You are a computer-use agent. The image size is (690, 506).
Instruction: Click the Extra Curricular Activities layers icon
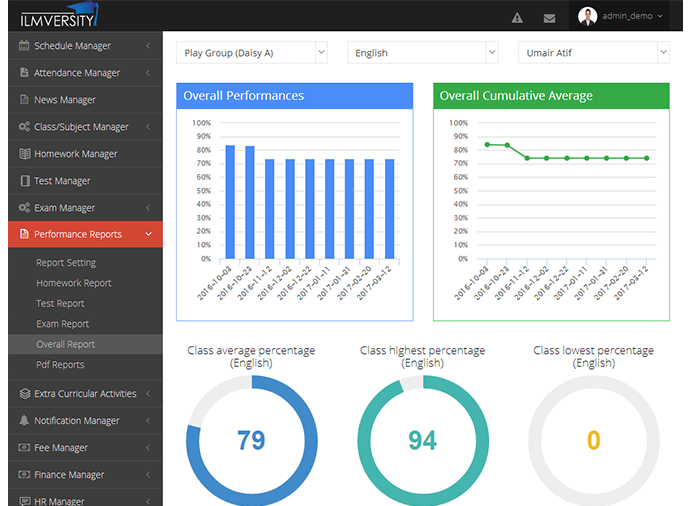[25, 393]
